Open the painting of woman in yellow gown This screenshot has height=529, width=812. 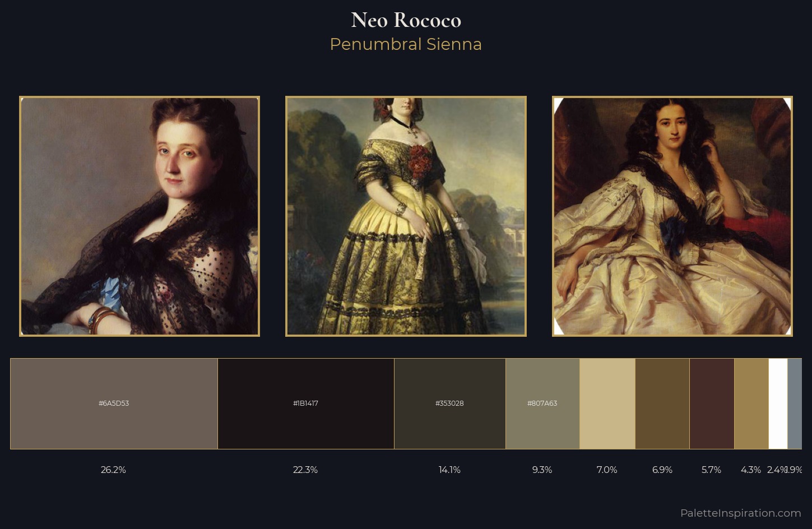coord(406,216)
